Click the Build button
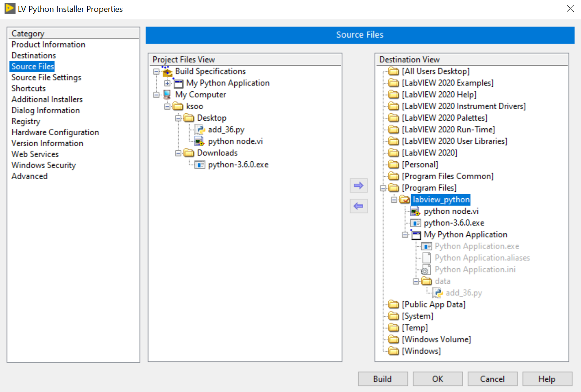The height and width of the screenshot is (392, 581). coord(383,379)
